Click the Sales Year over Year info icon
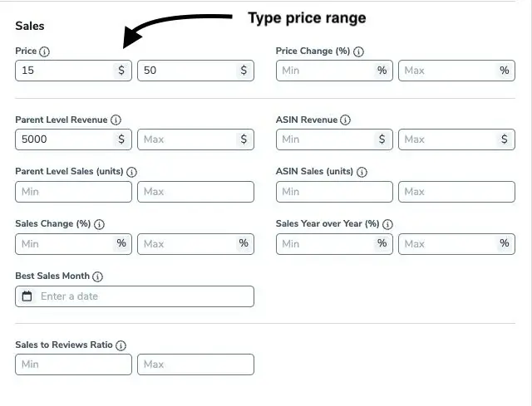Viewport: 532px width, 406px height. [387, 224]
